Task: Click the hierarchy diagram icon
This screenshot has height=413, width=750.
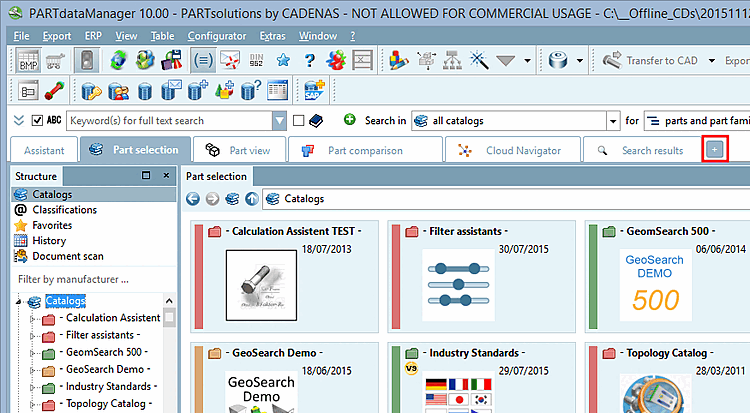Action: point(452,60)
